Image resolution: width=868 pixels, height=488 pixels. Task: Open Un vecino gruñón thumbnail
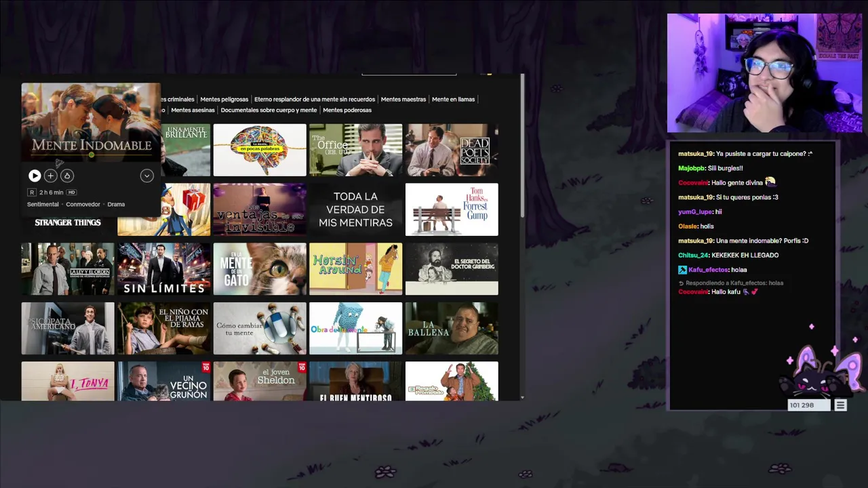[x=163, y=381]
